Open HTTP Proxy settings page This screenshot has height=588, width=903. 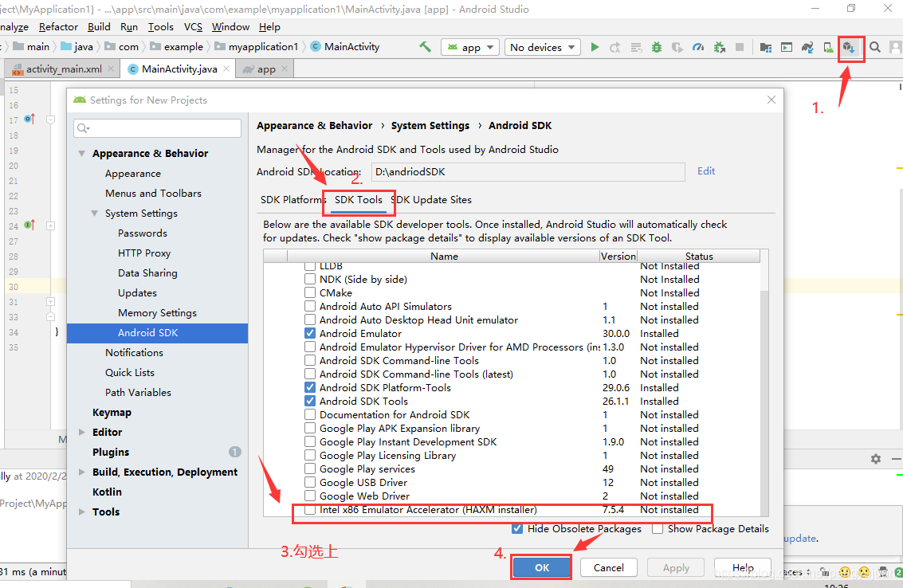point(144,253)
